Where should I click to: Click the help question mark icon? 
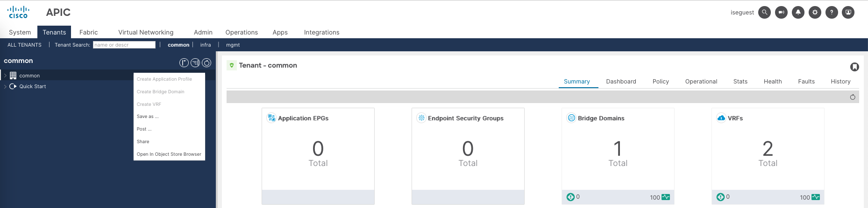click(832, 13)
